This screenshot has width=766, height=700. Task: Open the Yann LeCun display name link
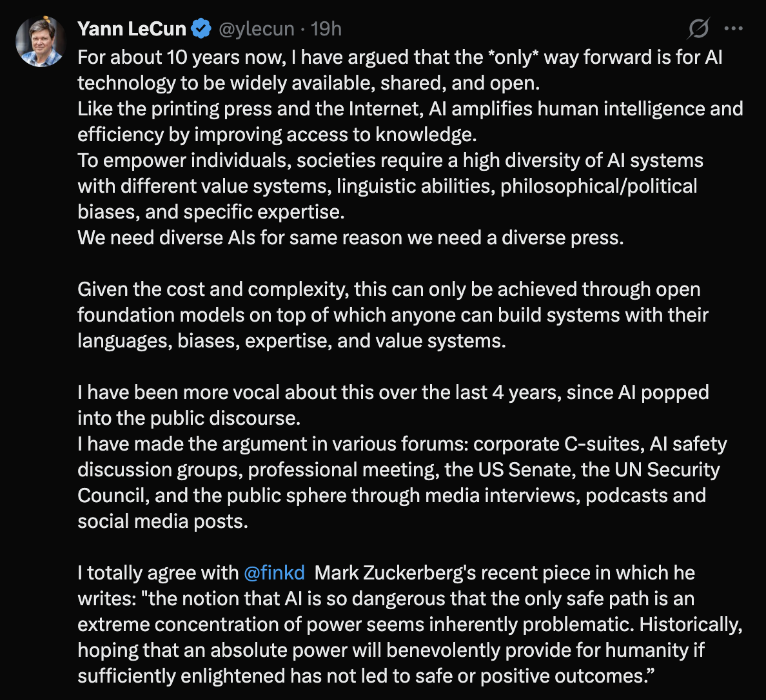132,29
